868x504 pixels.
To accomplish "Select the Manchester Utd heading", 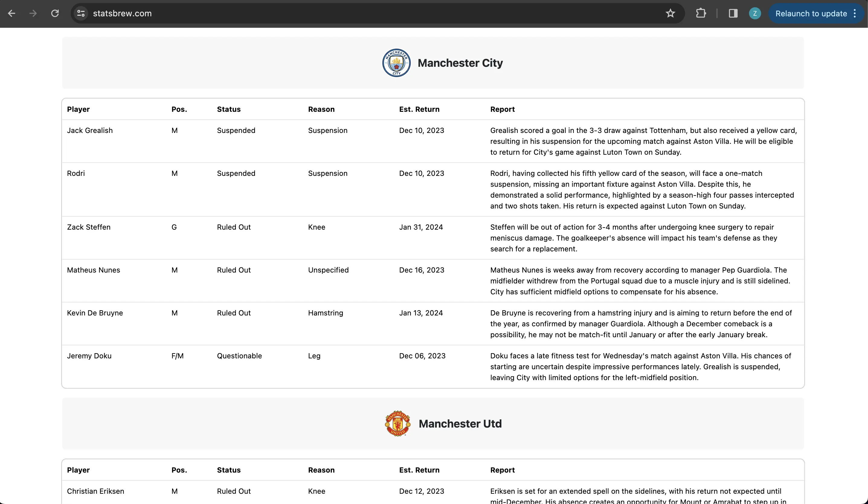I will pos(460,424).
